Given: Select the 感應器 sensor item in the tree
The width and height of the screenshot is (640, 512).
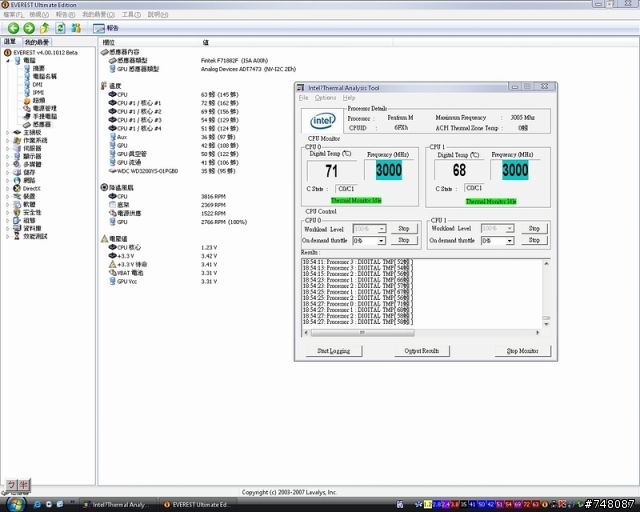Looking at the screenshot, I should (x=42, y=125).
